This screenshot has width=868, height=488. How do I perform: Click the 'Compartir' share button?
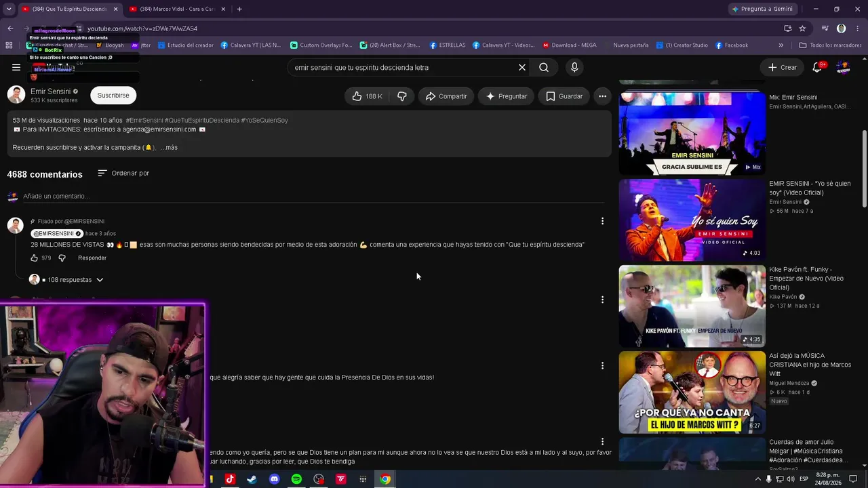click(446, 96)
